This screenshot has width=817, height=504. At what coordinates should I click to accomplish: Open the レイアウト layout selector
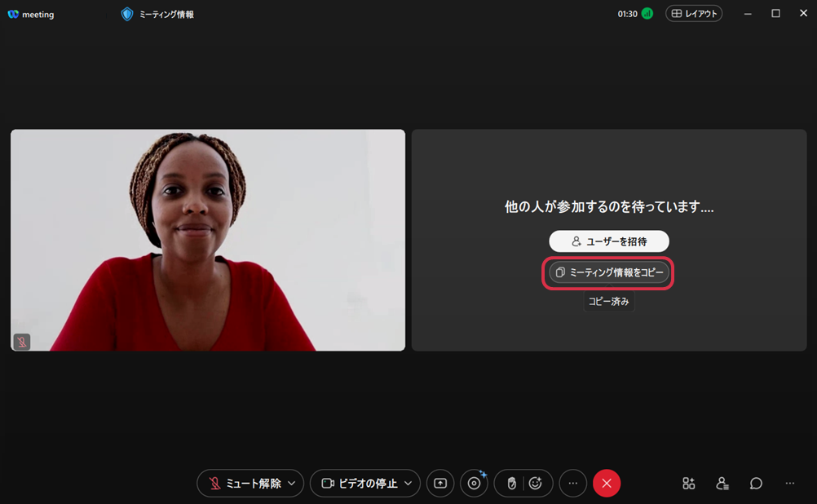click(x=694, y=14)
